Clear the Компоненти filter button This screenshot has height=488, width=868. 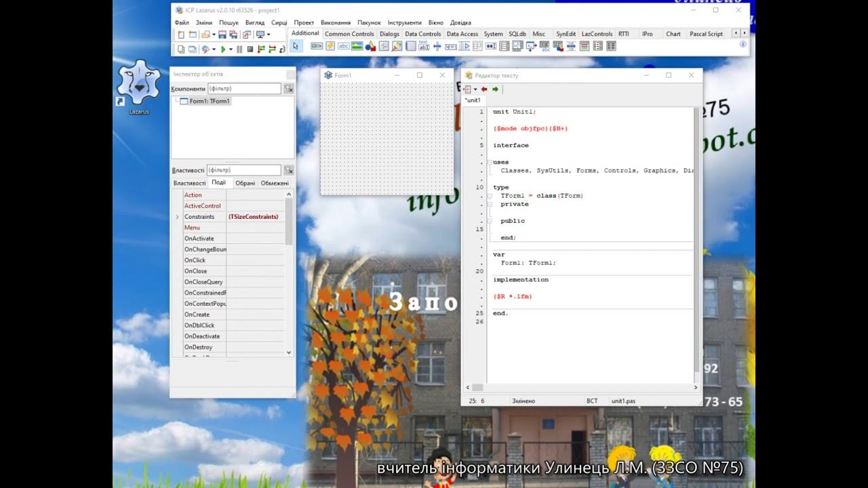click(288, 89)
